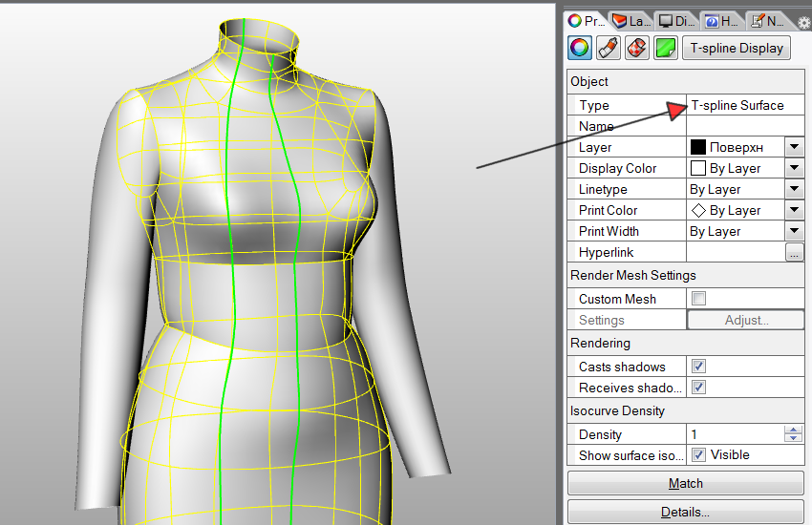
Task: Open the Material paint tube page
Action: point(609,48)
